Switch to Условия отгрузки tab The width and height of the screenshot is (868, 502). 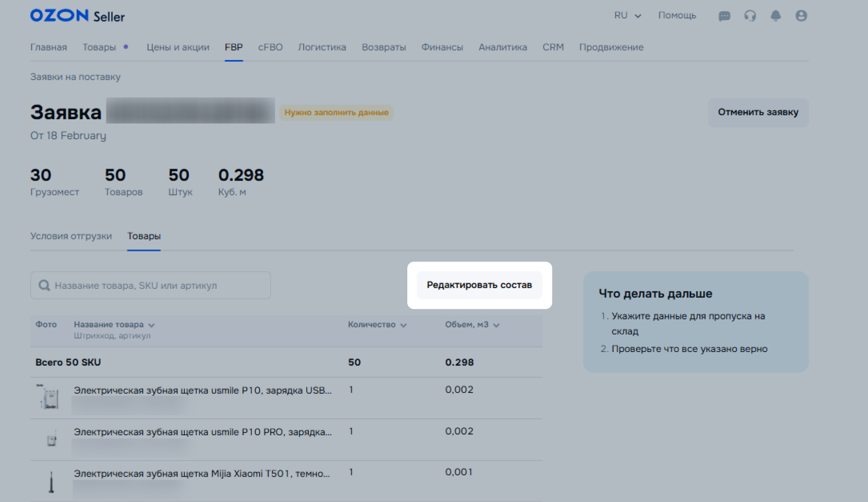pos(71,236)
